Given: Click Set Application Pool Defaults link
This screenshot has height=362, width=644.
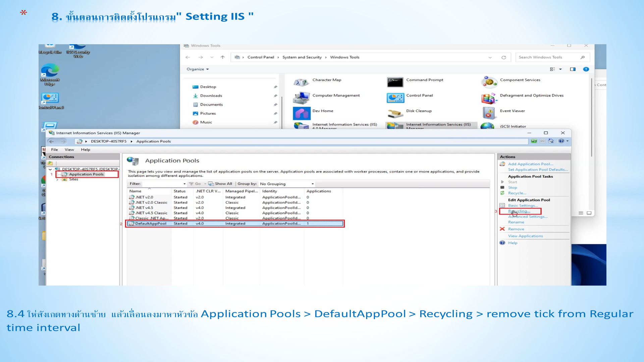Looking at the screenshot, I should tap(538, 170).
